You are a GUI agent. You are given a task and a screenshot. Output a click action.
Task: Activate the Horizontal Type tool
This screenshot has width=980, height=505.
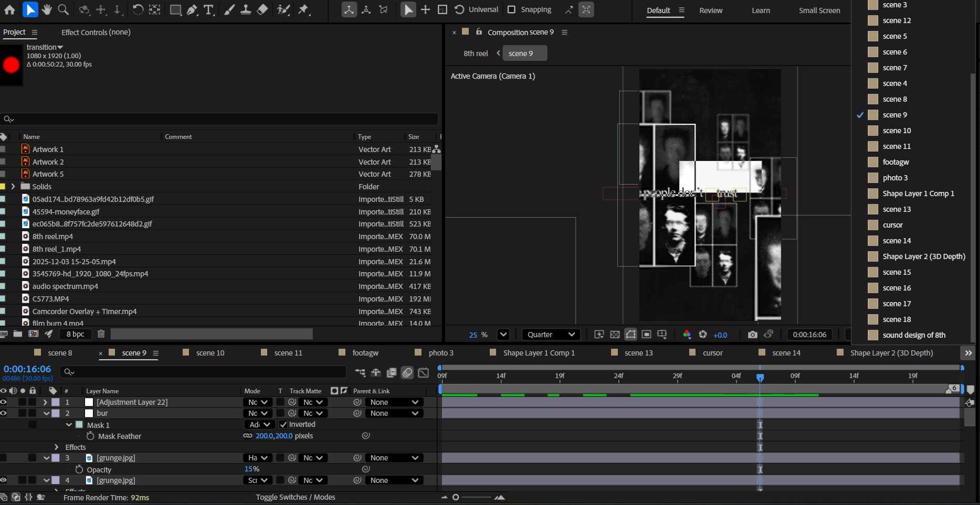[208, 9]
